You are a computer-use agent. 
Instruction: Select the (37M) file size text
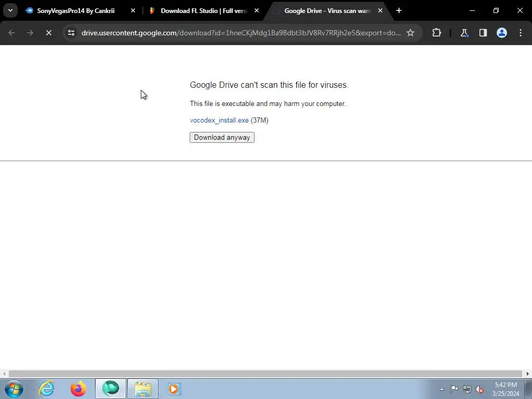[260, 121]
